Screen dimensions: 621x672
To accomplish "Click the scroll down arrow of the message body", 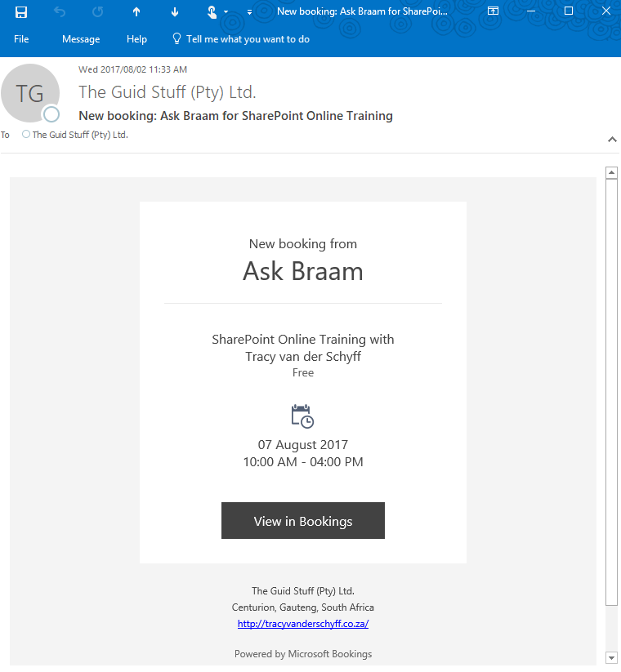I will [x=611, y=657].
